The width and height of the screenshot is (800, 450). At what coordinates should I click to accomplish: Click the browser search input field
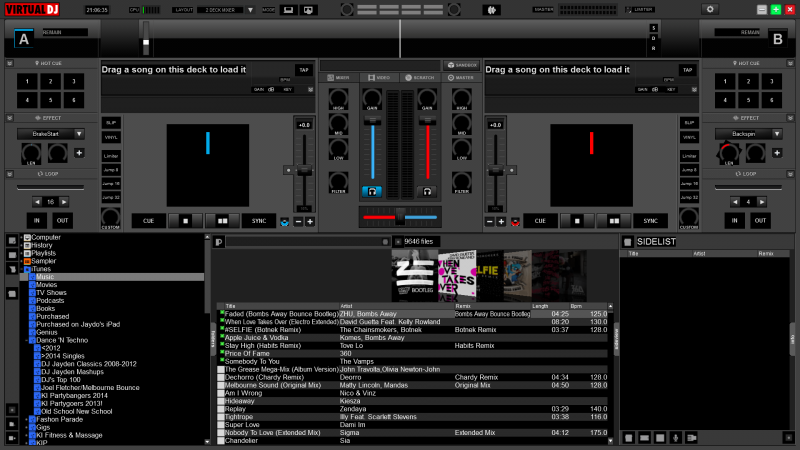(x=306, y=242)
